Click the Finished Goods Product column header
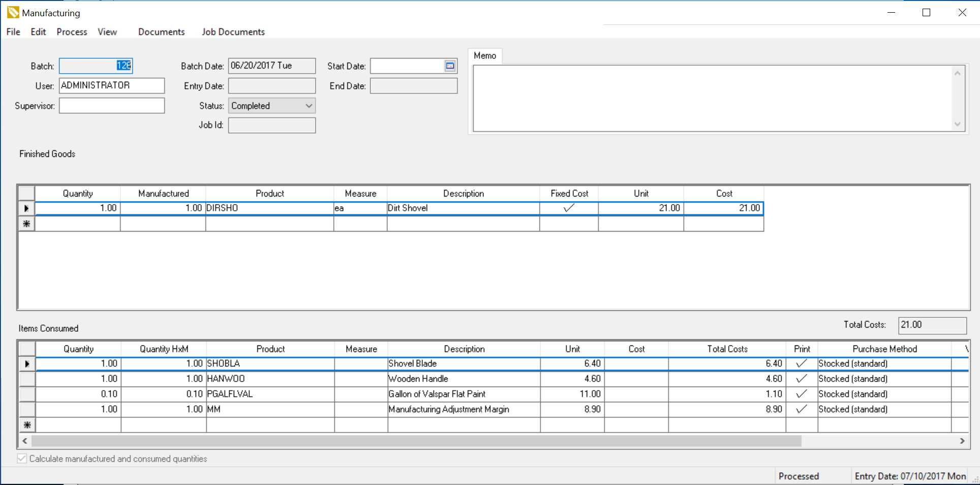Viewport: 980px width, 485px height. coord(270,193)
